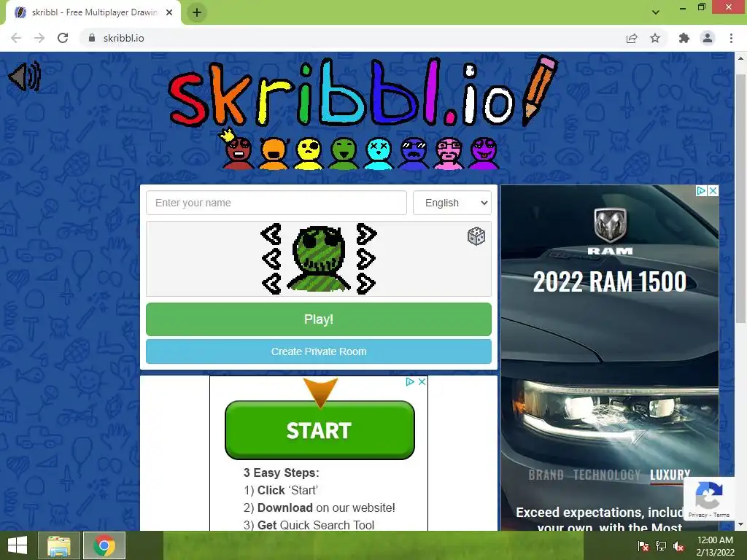This screenshot has height=560, width=747.
Task: Open File Explorer from the taskbar
Action: 59,545
